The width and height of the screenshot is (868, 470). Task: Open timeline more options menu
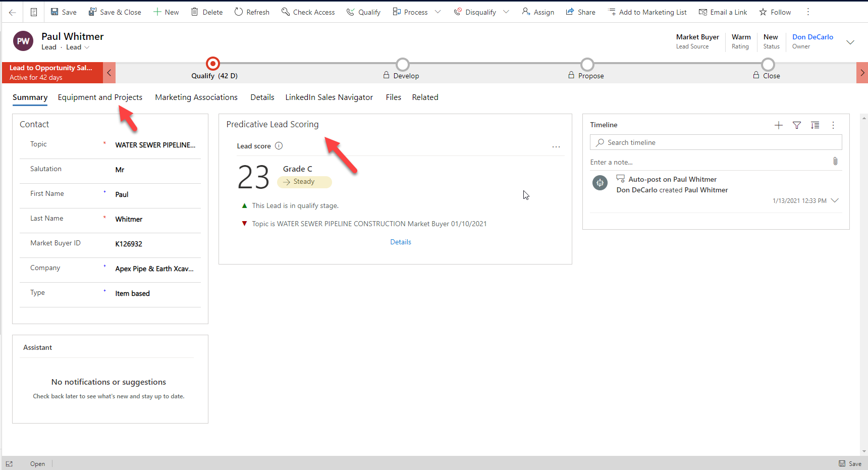pos(833,125)
